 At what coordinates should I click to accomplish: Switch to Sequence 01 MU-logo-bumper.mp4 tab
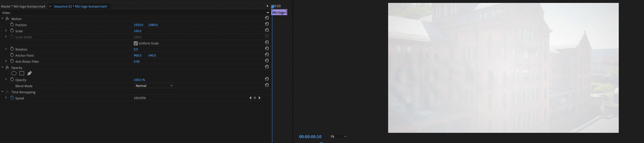tap(80, 6)
